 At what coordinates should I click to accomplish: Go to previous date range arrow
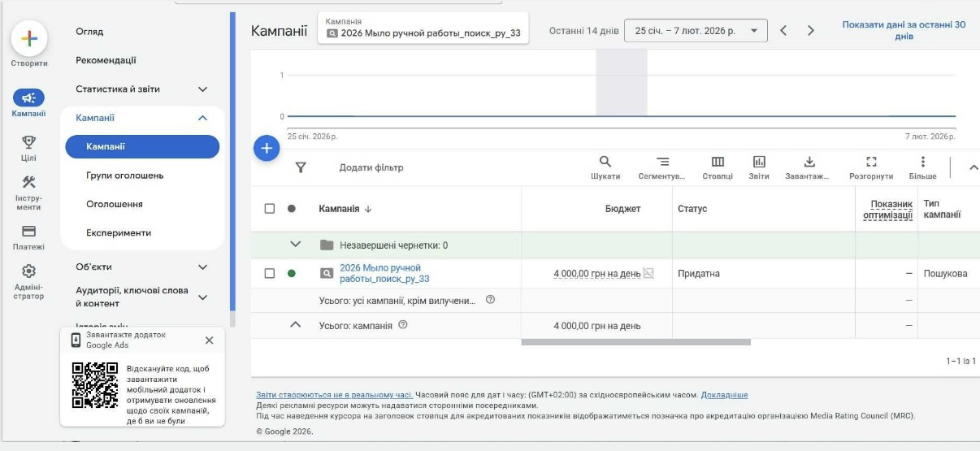point(783,31)
